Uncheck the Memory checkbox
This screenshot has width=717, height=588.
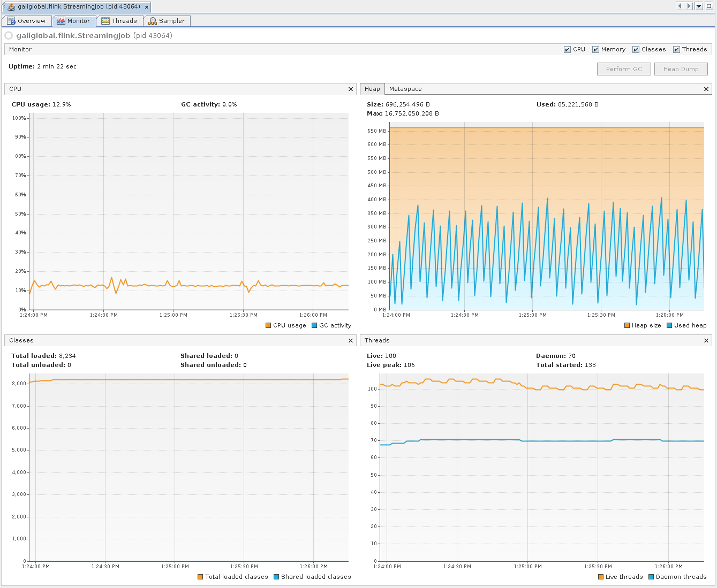[595, 50]
